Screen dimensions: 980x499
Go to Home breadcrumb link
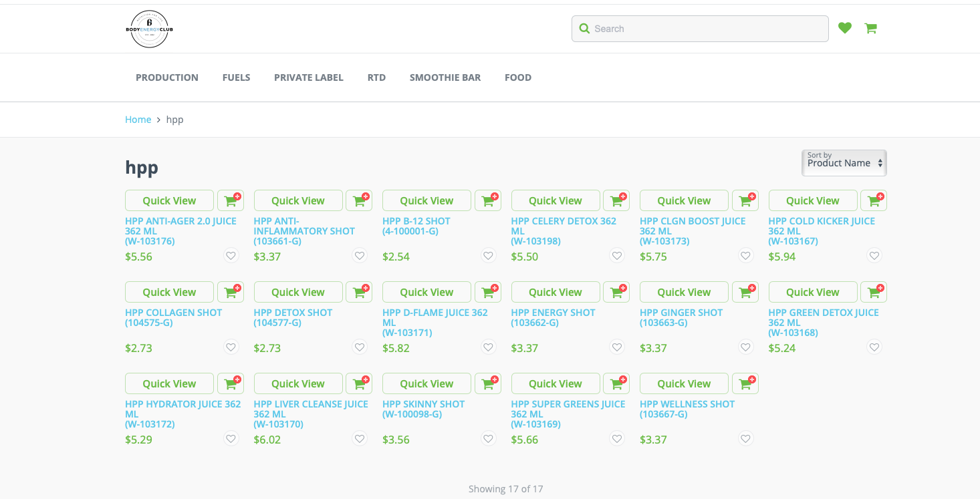(x=138, y=120)
